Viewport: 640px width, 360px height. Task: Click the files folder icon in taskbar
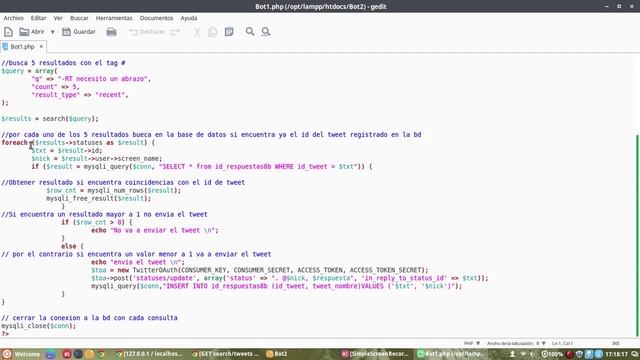90,354
